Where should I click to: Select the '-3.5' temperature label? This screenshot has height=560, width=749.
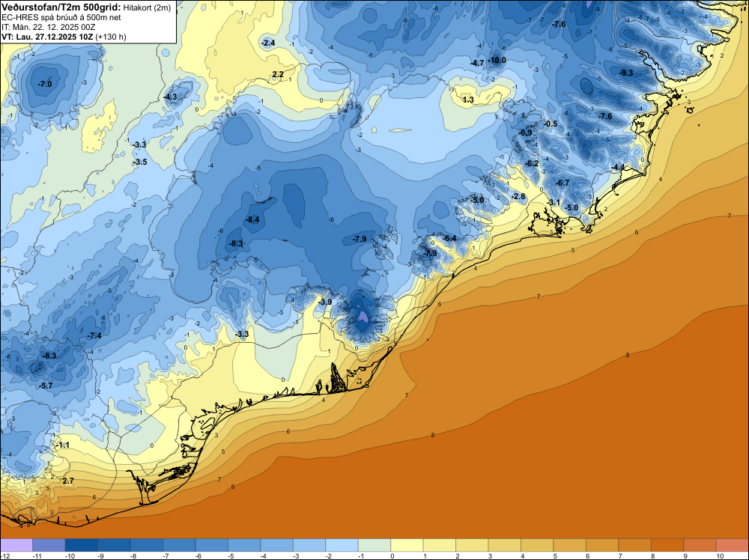(x=140, y=162)
